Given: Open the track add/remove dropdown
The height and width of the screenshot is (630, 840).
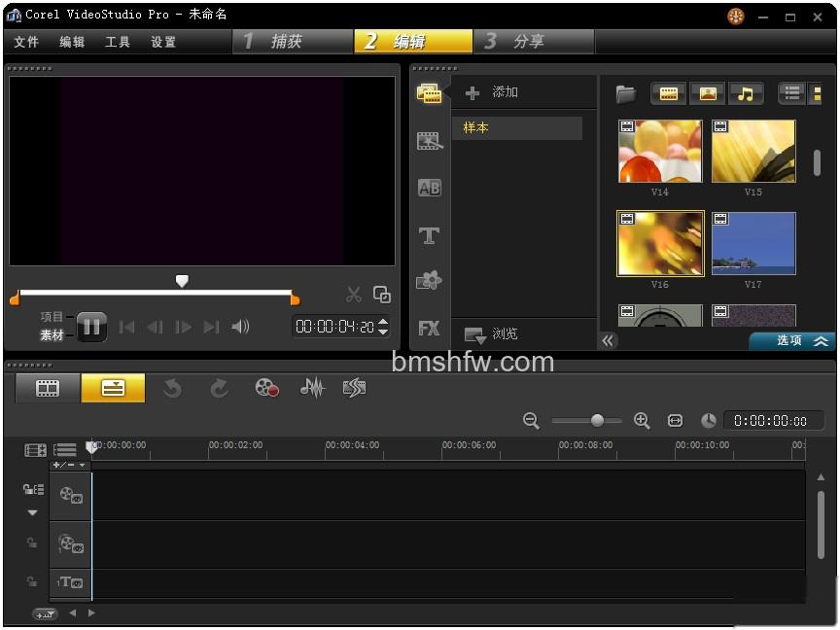Looking at the screenshot, I should (x=70, y=465).
